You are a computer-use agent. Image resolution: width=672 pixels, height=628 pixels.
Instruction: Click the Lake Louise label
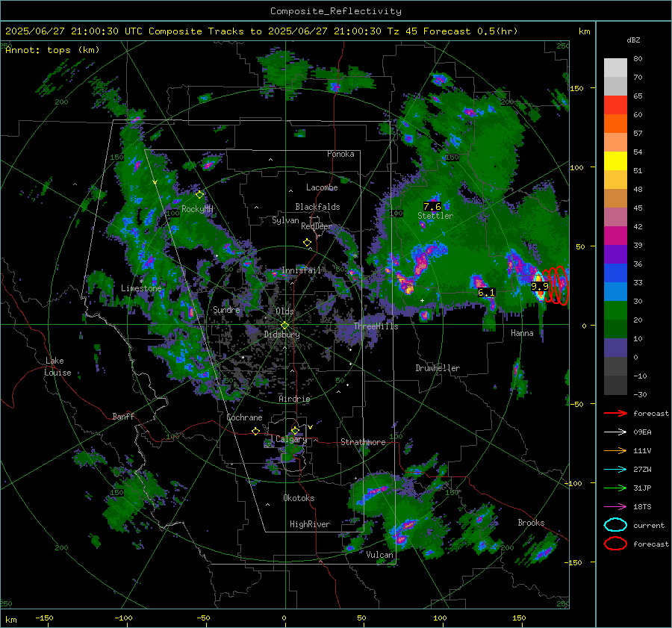[57, 367]
